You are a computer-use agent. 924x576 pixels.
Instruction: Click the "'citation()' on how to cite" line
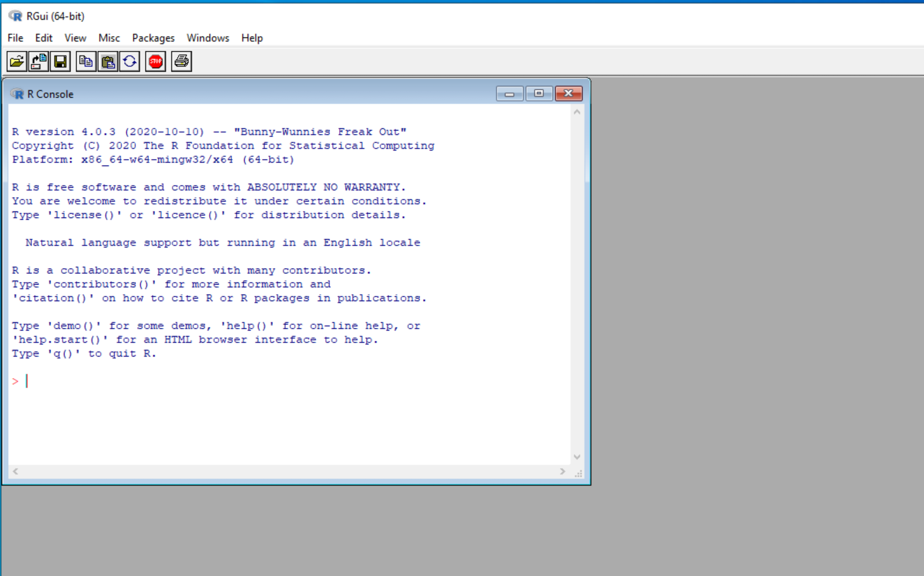(219, 298)
